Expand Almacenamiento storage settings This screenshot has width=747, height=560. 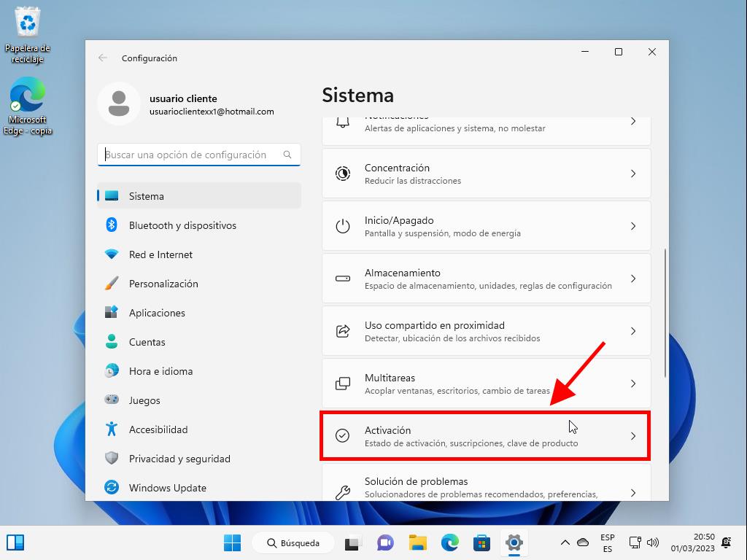[486, 279]
